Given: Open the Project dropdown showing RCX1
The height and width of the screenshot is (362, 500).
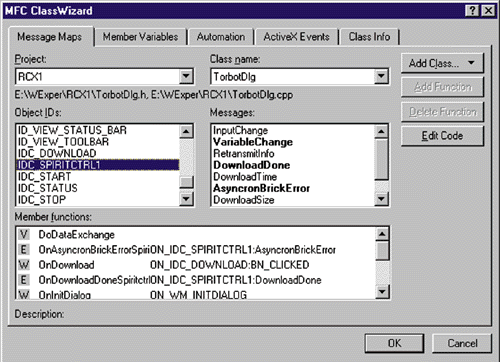Looking at the screenshot, I should point(186,77).
